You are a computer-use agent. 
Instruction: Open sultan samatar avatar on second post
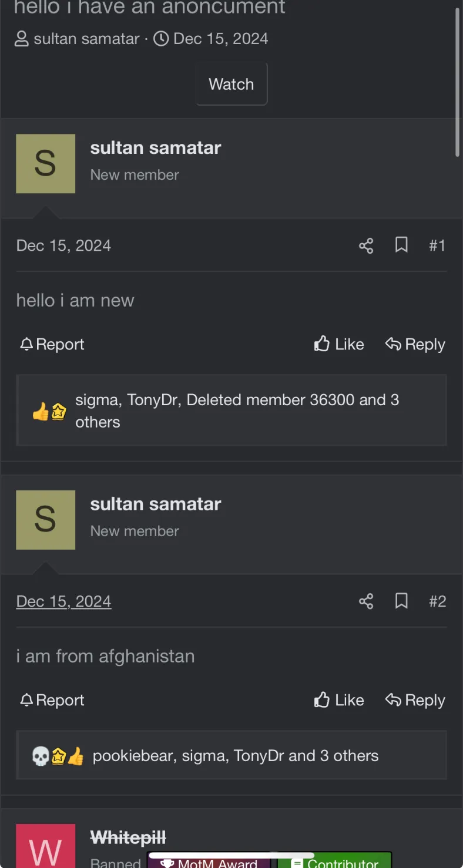[45, 520]
